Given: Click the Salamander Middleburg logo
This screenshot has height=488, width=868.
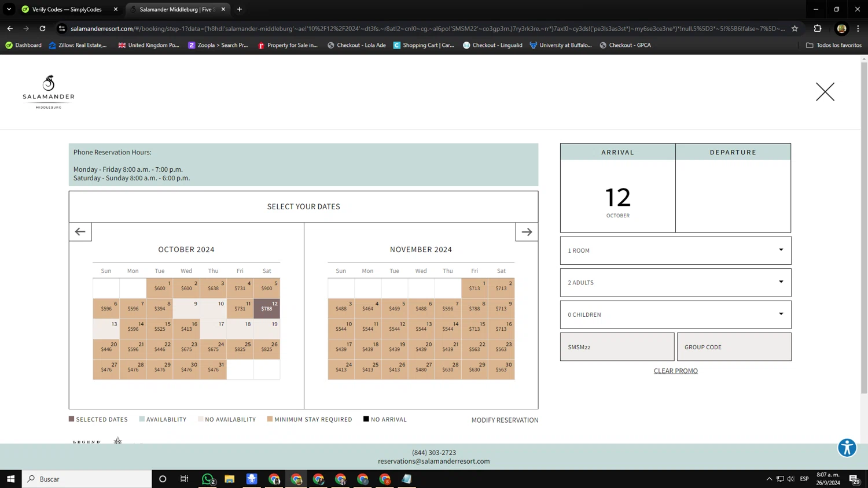Looking at the screenshot, I should (49, 92).
